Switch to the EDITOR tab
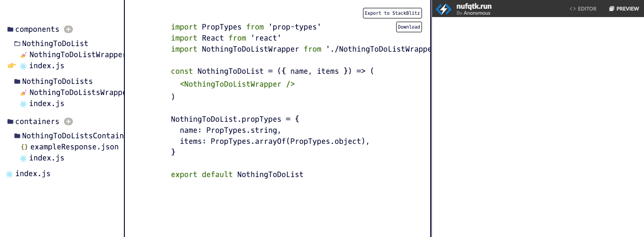Viewport: 644px width, 237px height. [583, 9]
